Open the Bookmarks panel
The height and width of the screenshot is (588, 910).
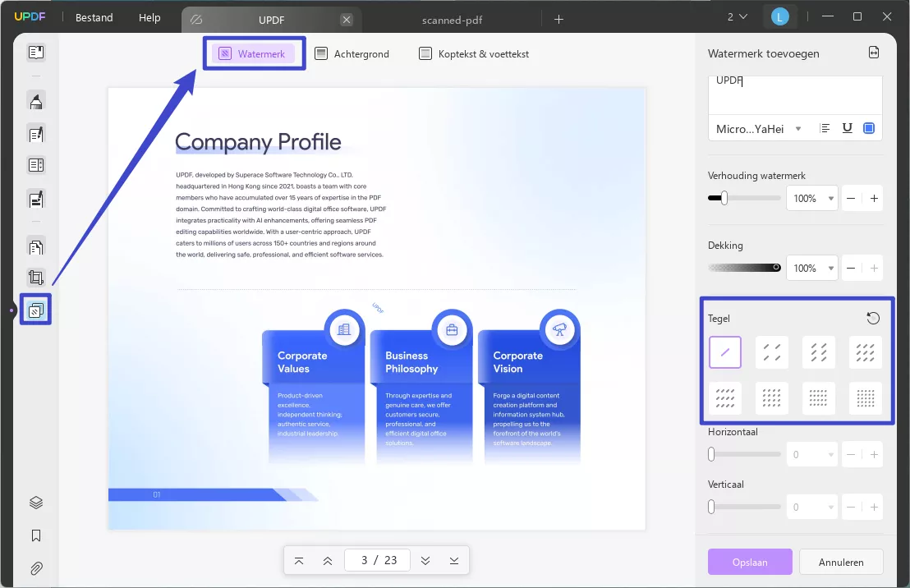click(x=36, y=535)
